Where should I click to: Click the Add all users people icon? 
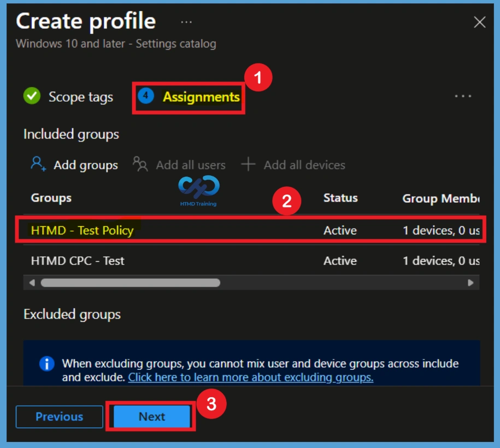point(140,164)
